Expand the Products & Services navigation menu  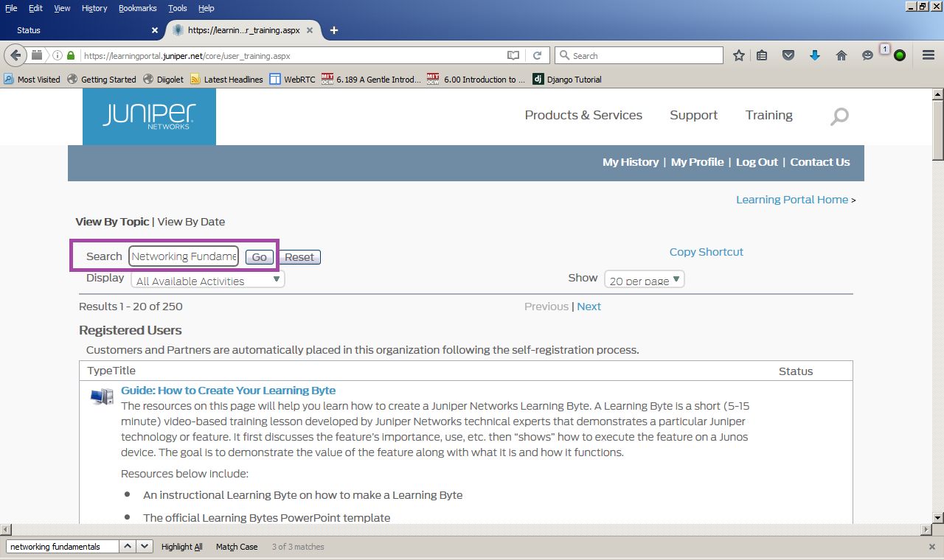(583, 115)
